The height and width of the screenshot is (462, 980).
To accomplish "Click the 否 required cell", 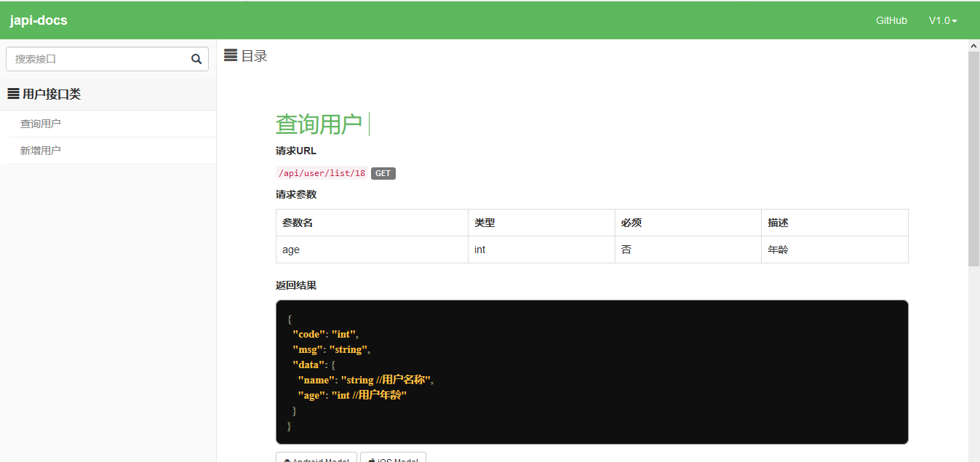I will tap(688, 250).
